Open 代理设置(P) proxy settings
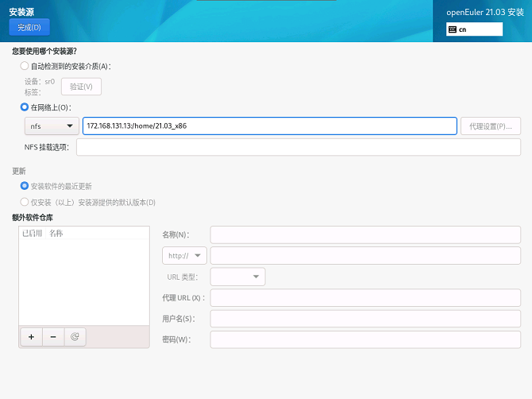The height and width of the screenshot is (399, 532). (490, 126)
